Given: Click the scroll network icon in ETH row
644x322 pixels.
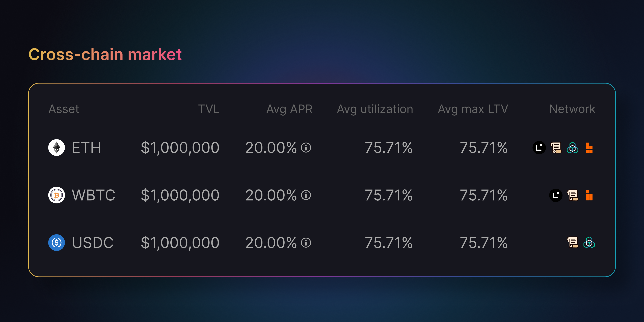Looking at the screenshot, I should click(x=556, y=148).
